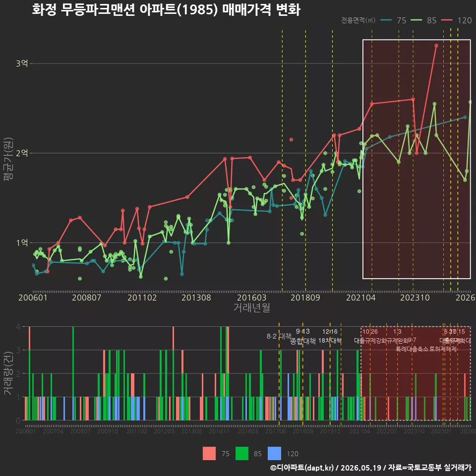Click the 10·26 date annotation
476x476 pixels.
(370, 332)
